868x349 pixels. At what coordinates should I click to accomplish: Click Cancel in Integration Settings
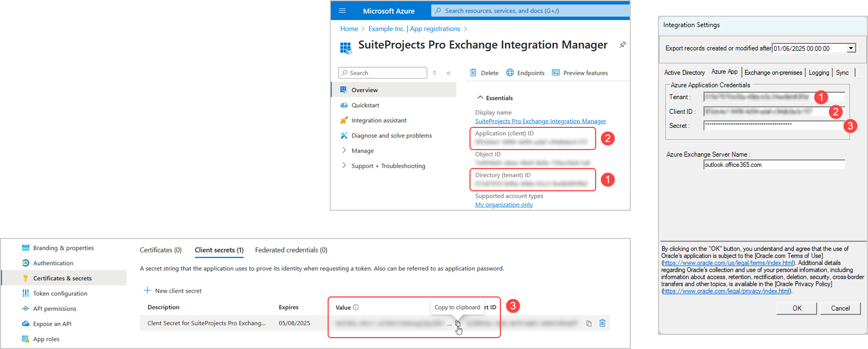tap(840, 308)
